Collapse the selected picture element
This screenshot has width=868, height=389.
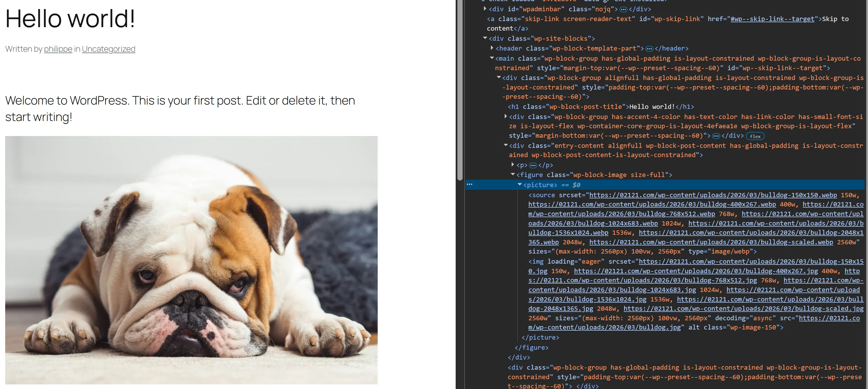point(519,184)
